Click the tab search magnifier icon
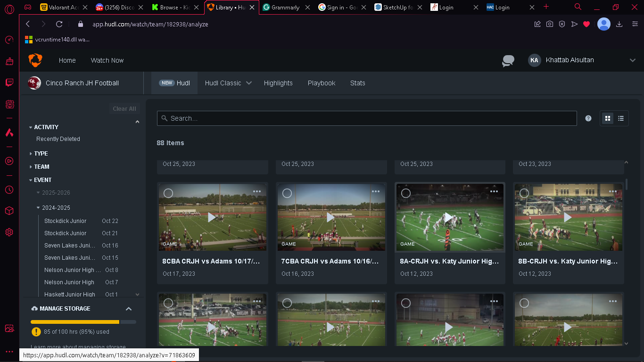 point(578,7)
